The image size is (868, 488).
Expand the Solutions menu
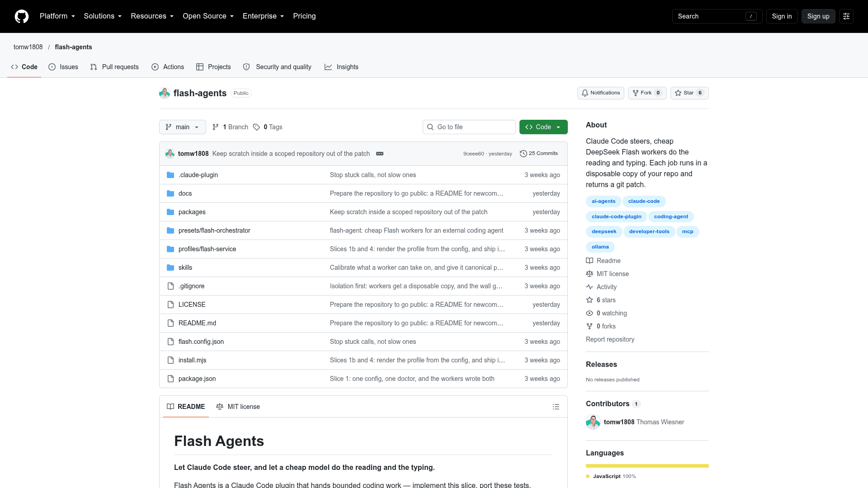click(x=103, y=16)
